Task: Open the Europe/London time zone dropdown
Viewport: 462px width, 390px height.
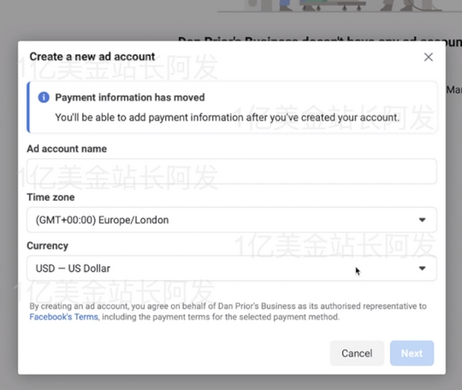Action: [x=232, y=220]
